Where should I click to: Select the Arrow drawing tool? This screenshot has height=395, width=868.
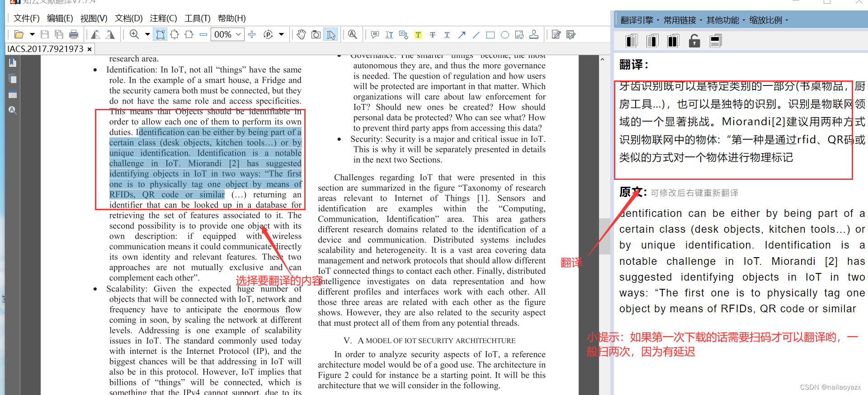point(462,34)
